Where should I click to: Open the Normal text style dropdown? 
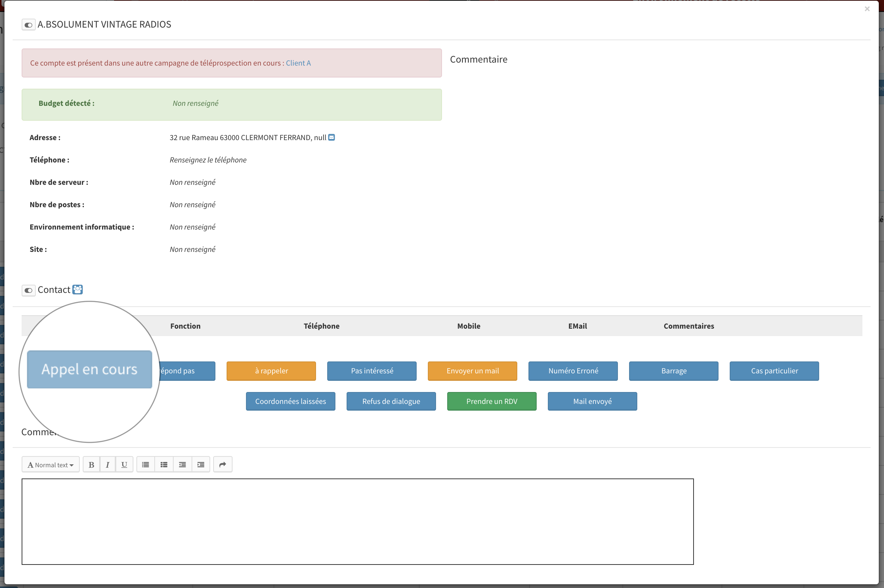click(51, 465)
